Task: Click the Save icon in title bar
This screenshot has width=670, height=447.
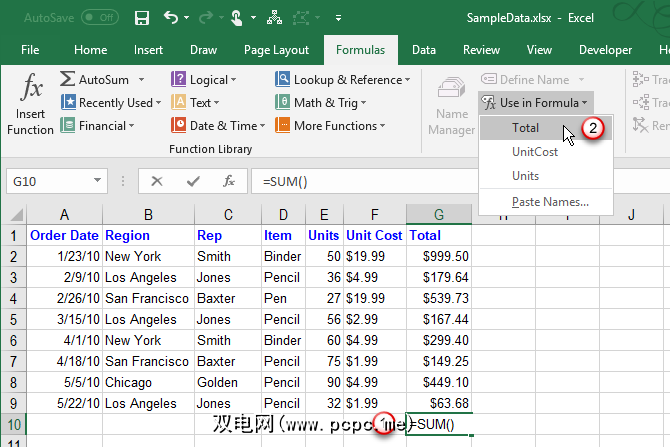Action: point(141,18)
